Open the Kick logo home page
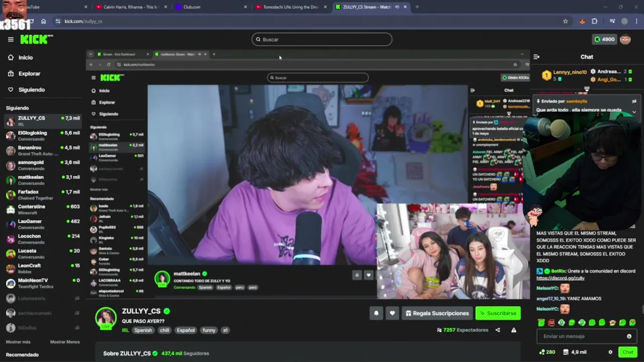 pos(36,39)
